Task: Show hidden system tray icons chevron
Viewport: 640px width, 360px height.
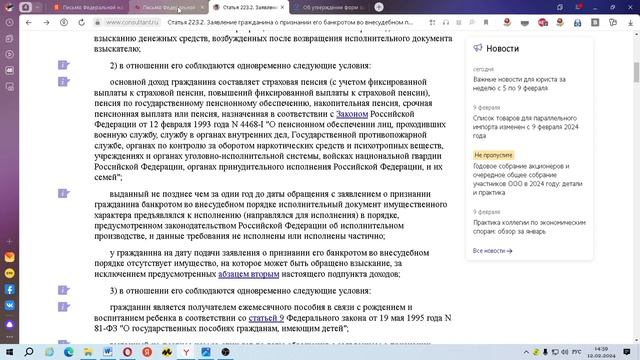Action: [526, 352]
